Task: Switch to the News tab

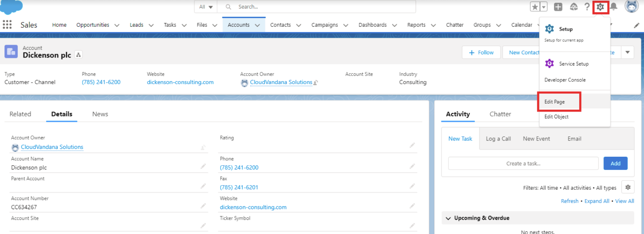Action: click(x=100, y=114)
